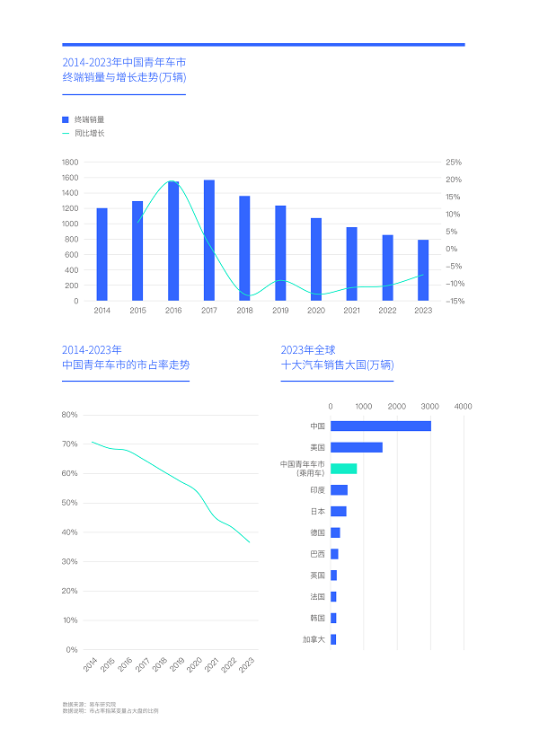This screenshot has width=539, height=756.
Task: Select the 2017 sales bar
Action: pos(209,241)
